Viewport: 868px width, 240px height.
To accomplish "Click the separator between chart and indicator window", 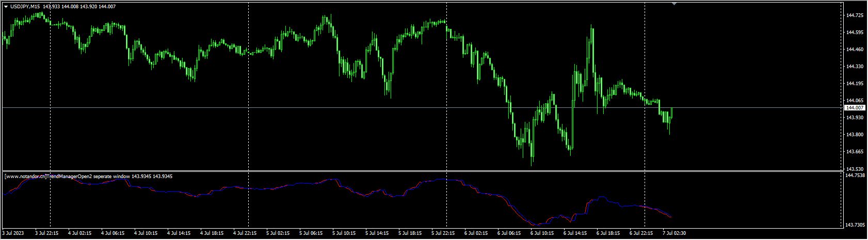I will point(423,171).
